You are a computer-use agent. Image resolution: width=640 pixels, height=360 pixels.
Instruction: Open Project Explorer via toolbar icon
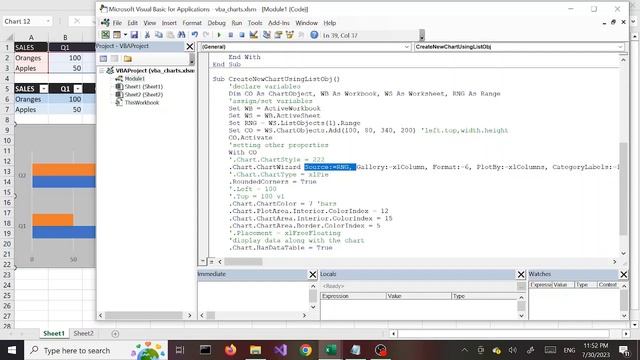267,35
